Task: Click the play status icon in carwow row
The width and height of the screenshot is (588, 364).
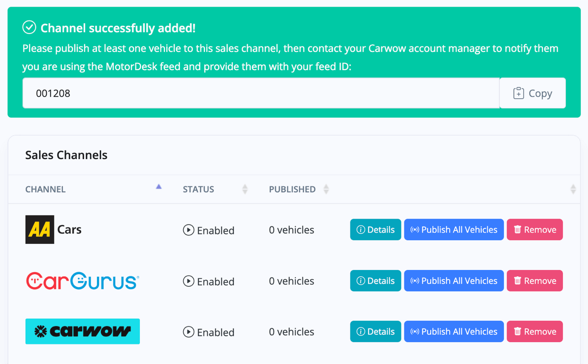Action: (x=188, y=332)
